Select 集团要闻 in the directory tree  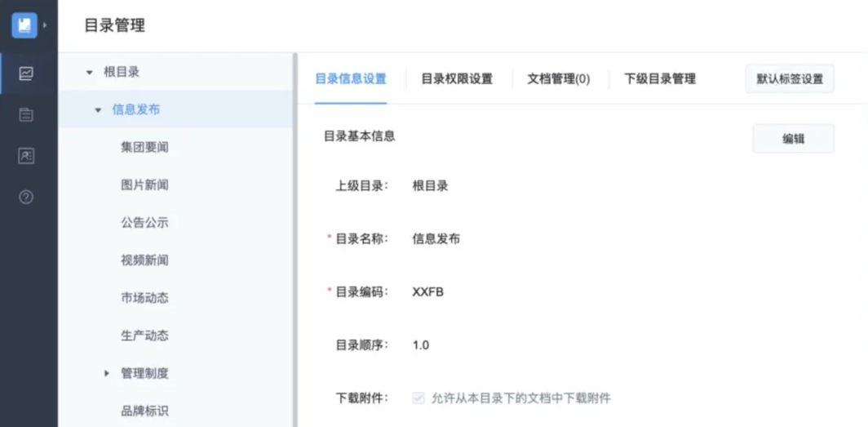[x=144, y=148]
